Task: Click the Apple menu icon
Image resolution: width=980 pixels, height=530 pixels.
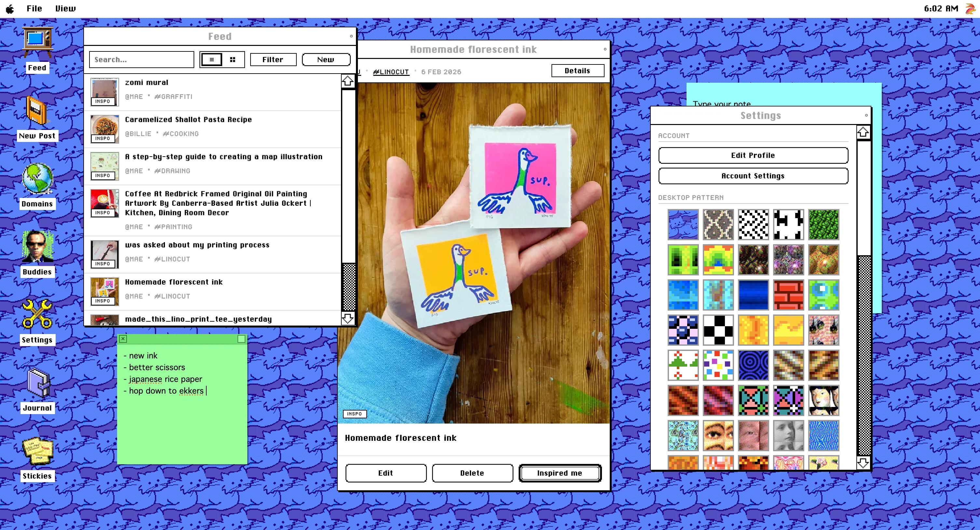Action: click(x=10, y=9)
